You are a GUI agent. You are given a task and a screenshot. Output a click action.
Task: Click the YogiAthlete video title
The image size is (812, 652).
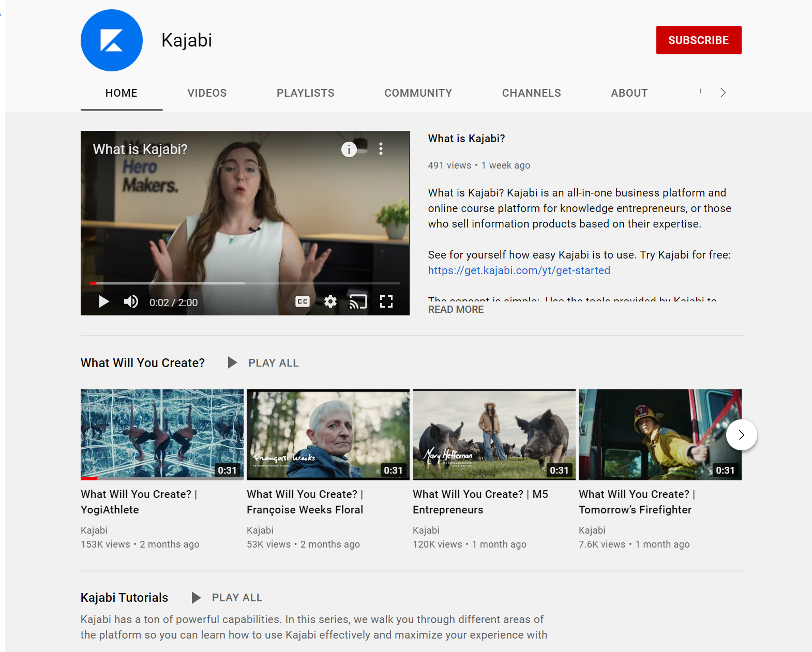pos(139,502)
